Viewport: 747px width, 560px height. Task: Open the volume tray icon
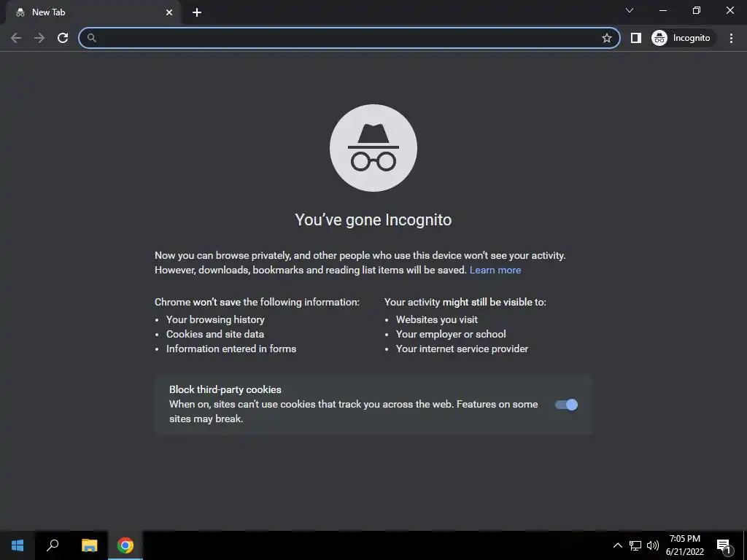tap(653, 545)
